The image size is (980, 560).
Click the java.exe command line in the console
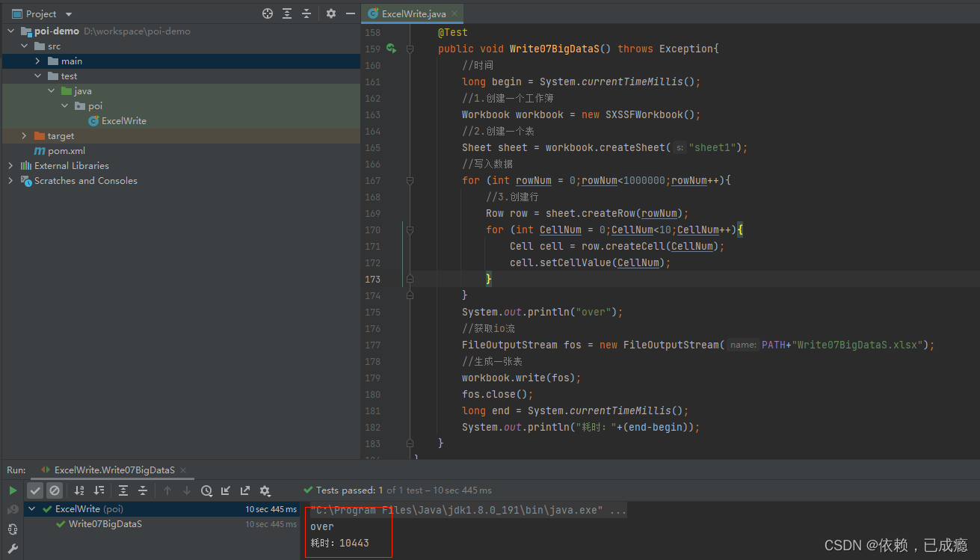click(x=469, y=511)
